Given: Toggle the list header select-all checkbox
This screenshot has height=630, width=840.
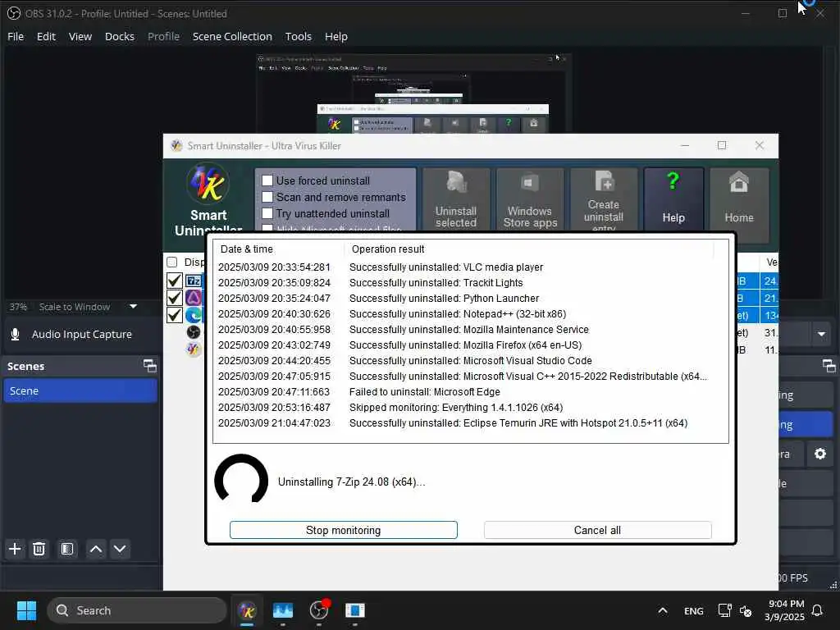Looking at the screenshot, I should (172, 262).
